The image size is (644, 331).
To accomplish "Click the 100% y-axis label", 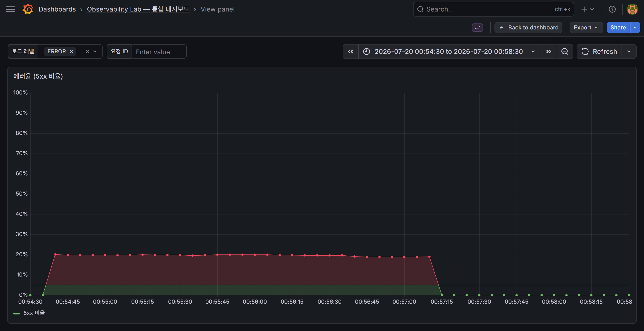I will pyautogui.click(x=20, y=93).
